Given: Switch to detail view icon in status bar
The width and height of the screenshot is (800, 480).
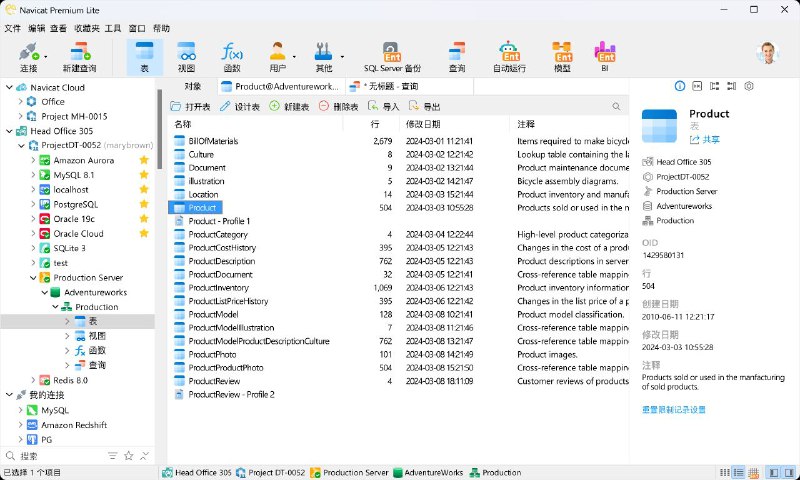Looking at the screenshot, I should click(738, 473).
